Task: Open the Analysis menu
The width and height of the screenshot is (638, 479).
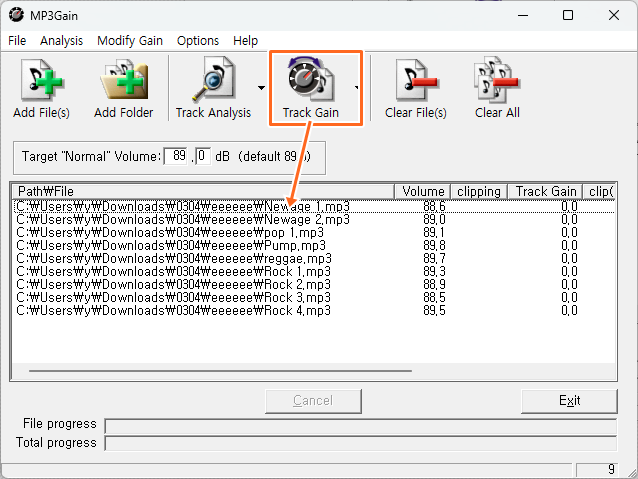Action: tap(61, 41)
